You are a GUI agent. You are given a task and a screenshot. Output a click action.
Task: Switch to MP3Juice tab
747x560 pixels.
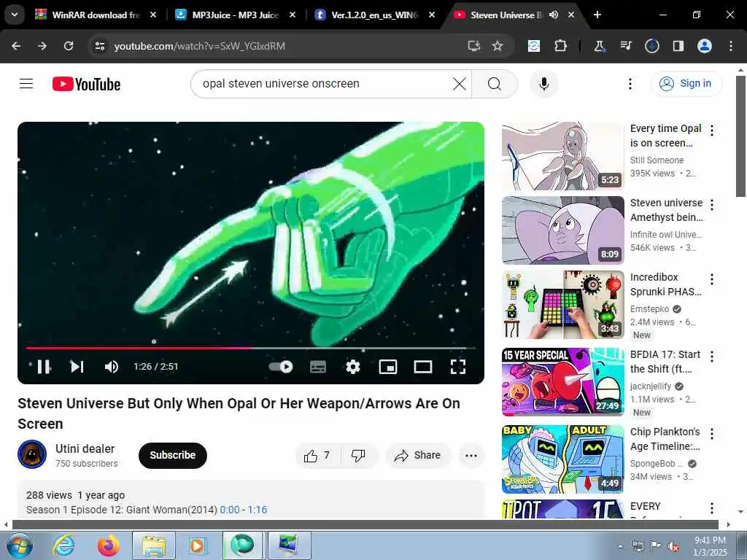point(236,15)
